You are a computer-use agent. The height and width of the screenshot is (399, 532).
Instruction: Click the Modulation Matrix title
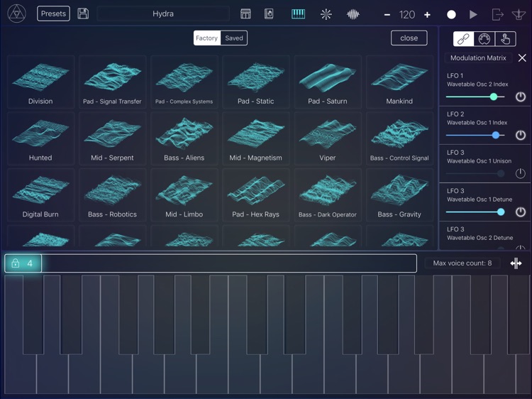(478, 58)
